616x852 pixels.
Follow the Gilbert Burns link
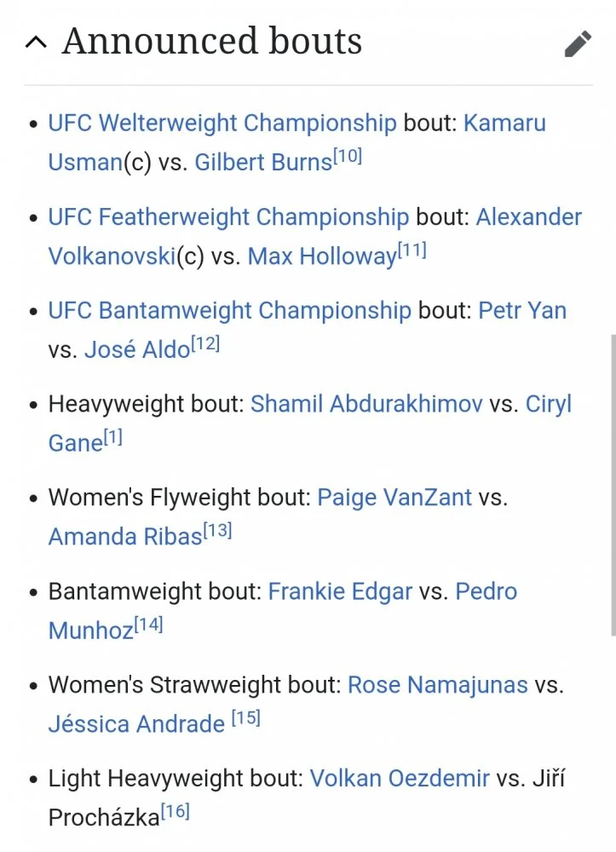[x=262, y=162]
